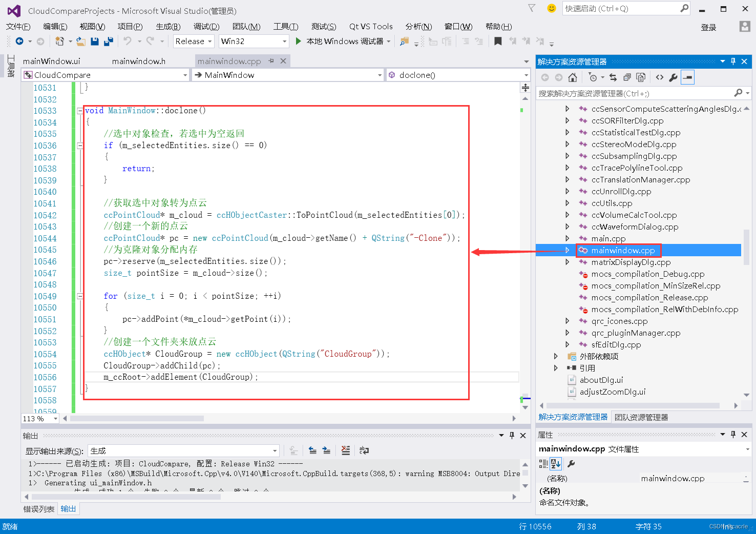Click the Undo toolbar arrow

click(128, 41)
